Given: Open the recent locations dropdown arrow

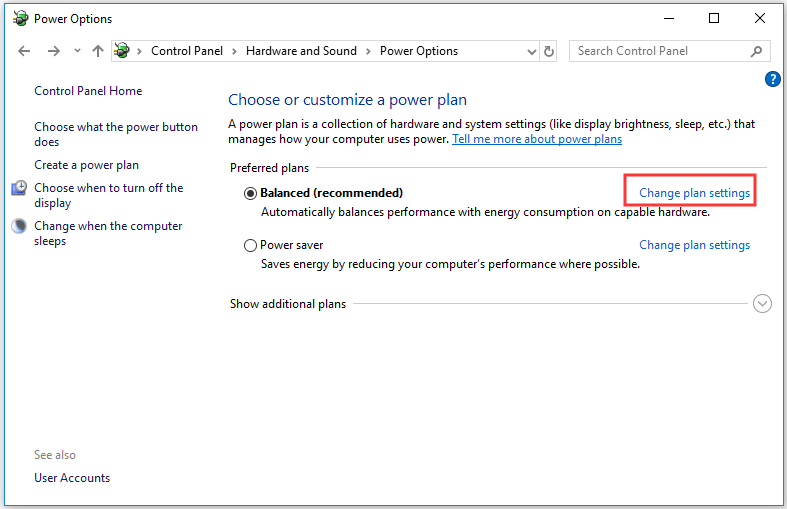Looking at the screenshot, I should [77, 51].
